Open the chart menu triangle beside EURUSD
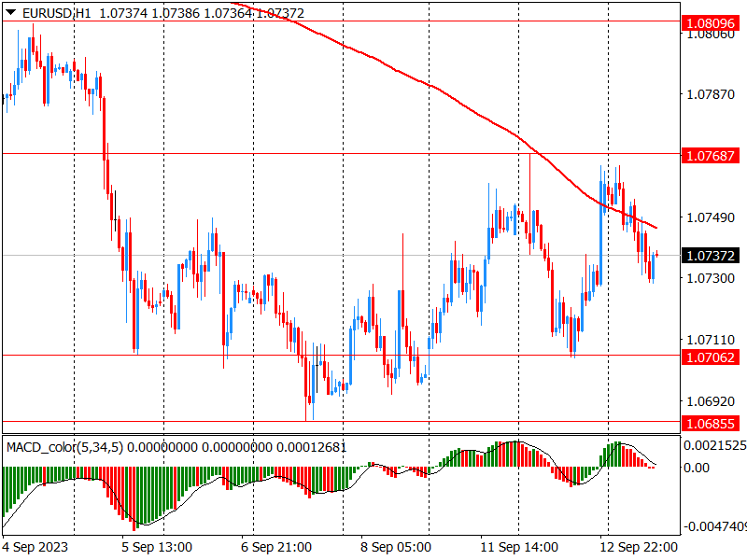The image size is (747, 560). click(x=10, y=12)
